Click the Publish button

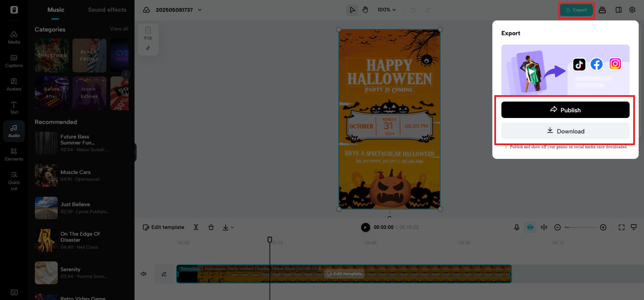pos(565,110)
